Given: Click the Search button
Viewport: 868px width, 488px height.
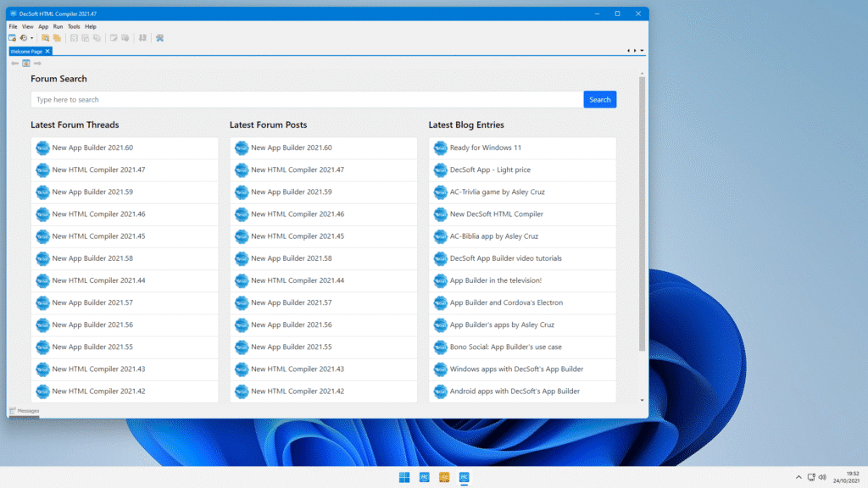Looking at the screenshot, I should tap(599, 99).
